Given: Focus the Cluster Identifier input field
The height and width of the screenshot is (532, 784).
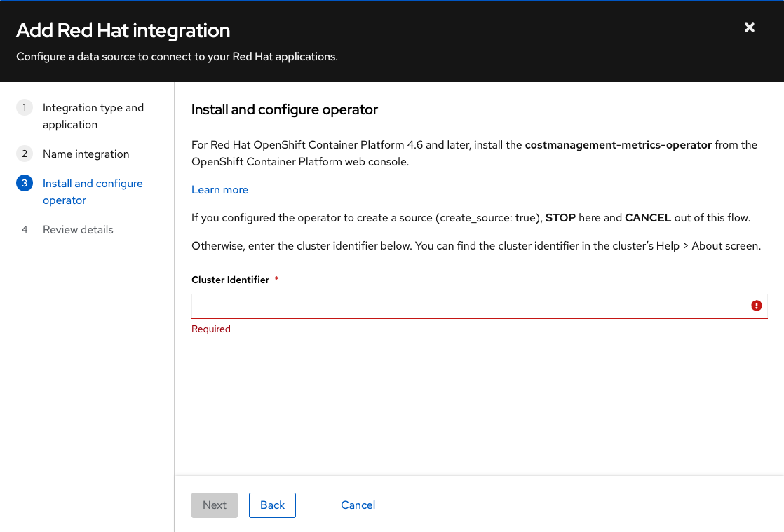Looking at the screenshot, I should click(x=479, y=306).
